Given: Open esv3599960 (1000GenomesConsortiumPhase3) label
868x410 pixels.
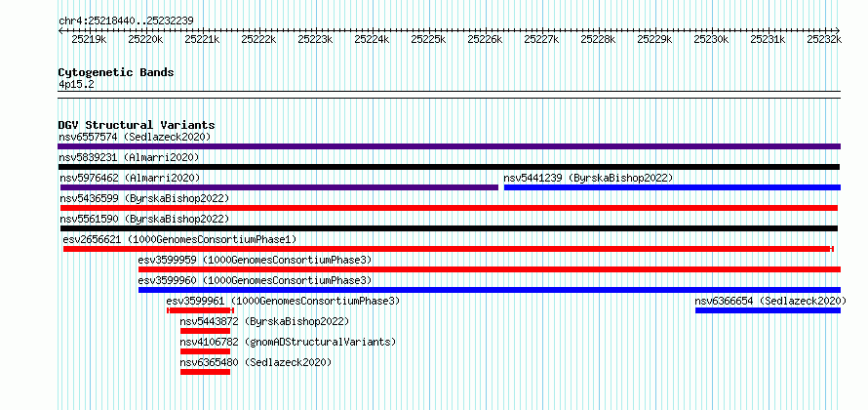Looking at the screenshot, I should (x=255, y=280).
